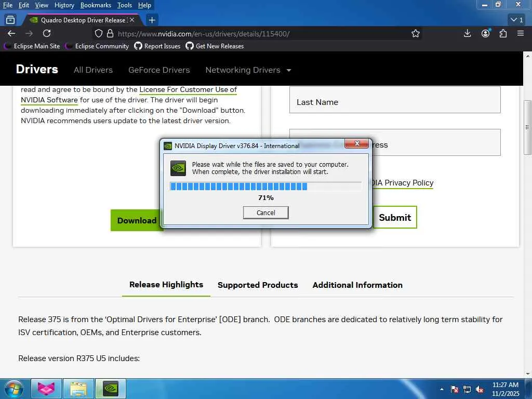The height and width of the screenshot is (399, 532).
Task: Open the Edit menu
Action: tap(24, 5)
